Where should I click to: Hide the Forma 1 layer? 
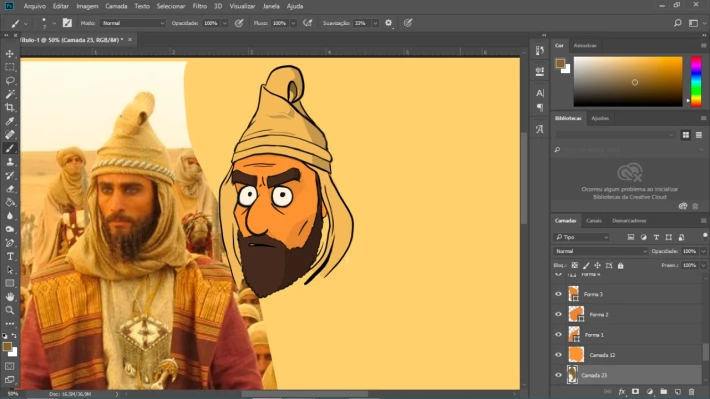tap(558, 335)
